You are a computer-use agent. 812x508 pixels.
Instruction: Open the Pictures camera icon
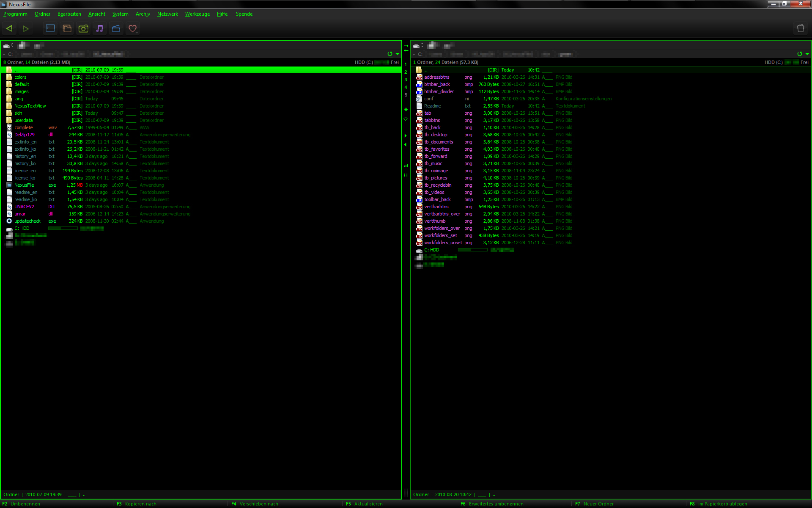point(83,28)
